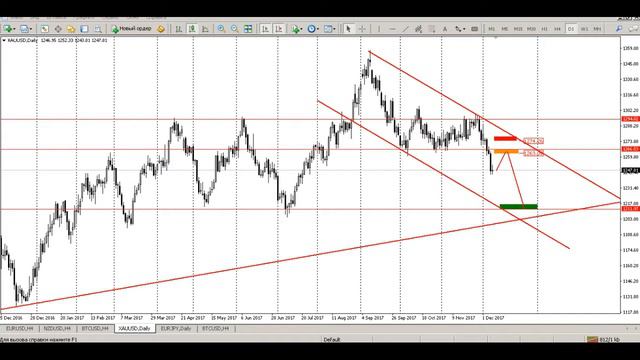Open the Indicators list dropdown
Image resolution: width=640 pixels, height=360 pixels.
(297, 29)
